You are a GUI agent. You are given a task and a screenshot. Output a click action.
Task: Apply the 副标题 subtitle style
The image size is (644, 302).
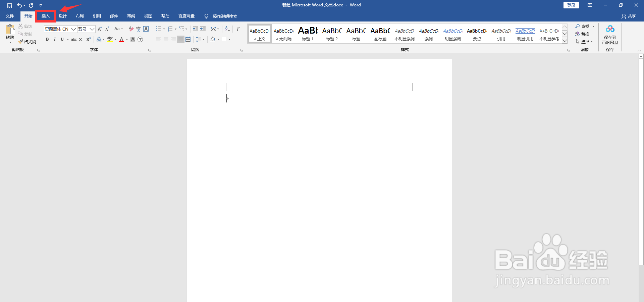click(x=380, y=34)
